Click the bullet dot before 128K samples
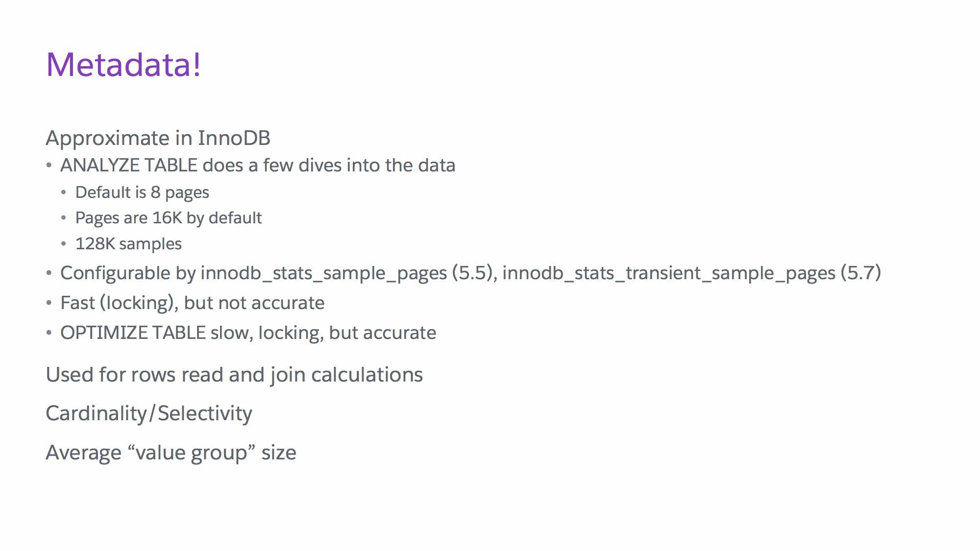980x551 pixels. [64, 243]
